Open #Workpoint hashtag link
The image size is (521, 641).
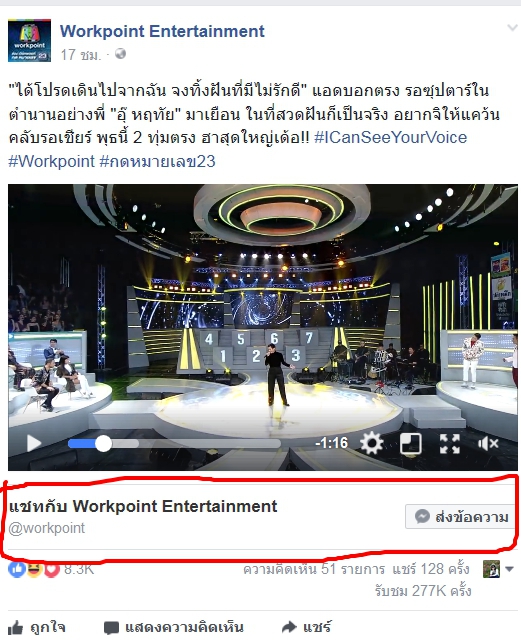point(52,161)
